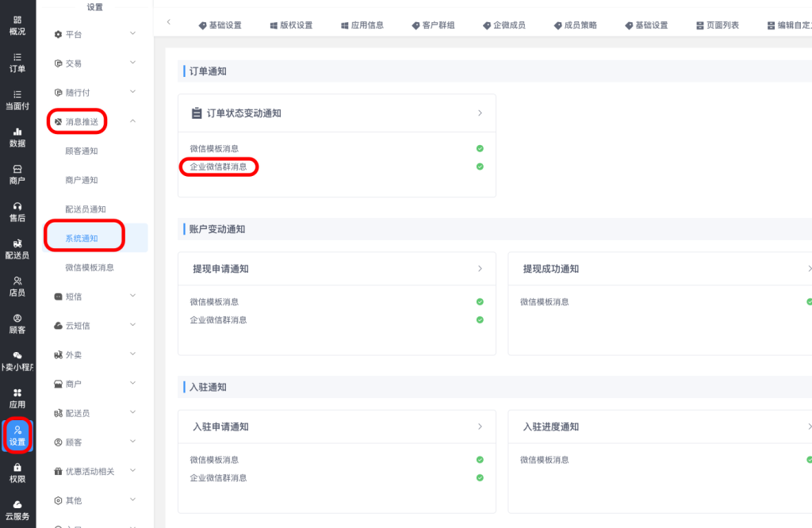Expand the 外卖 settings group
The image size is (812, 528).
pos(132,354)
